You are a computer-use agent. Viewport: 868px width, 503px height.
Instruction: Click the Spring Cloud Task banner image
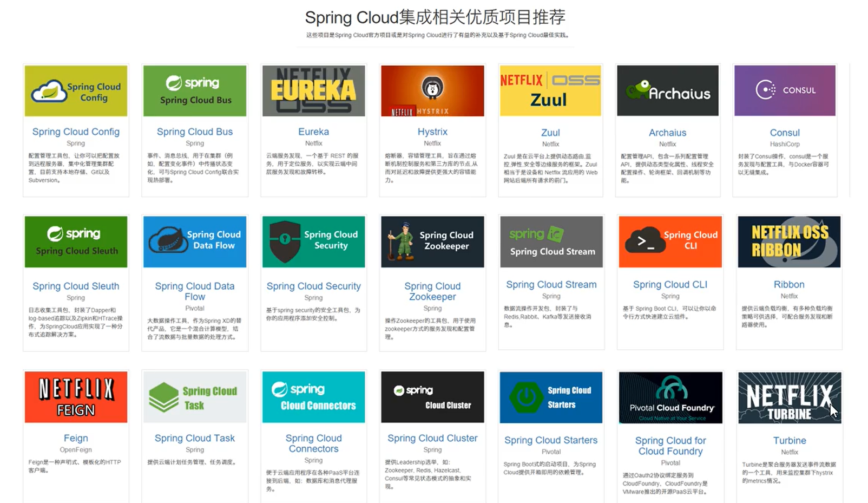[195, 397]
